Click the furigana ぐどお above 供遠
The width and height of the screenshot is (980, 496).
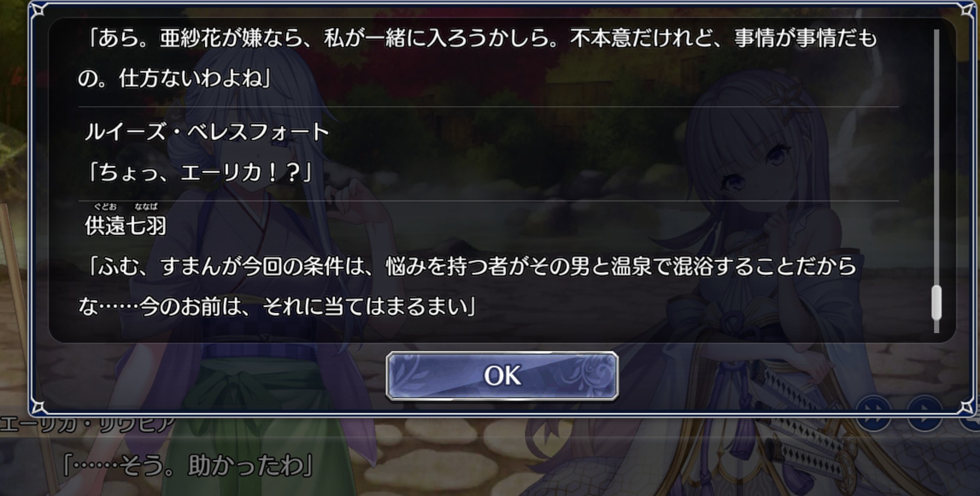[x=105, y=207]
